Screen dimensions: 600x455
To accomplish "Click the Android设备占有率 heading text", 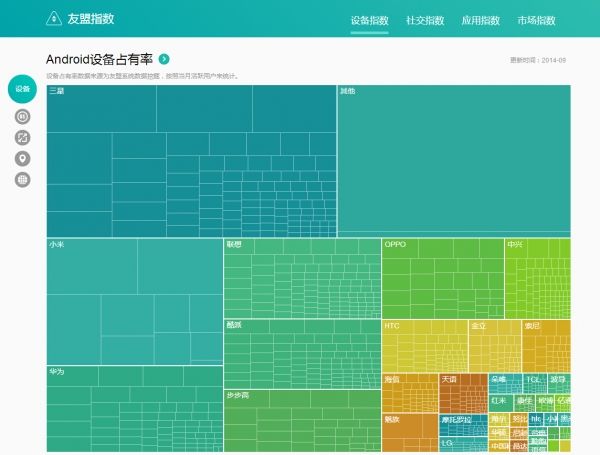I will point(99,59).
